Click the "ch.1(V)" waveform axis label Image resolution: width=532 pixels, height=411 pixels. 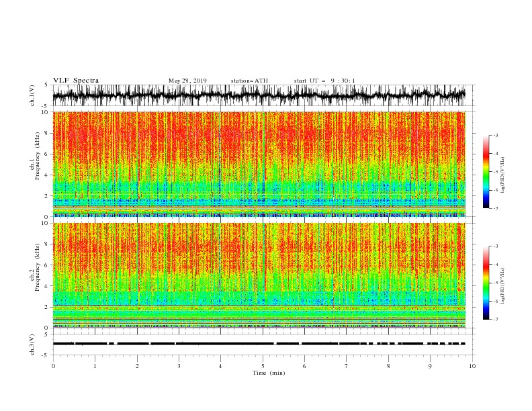[32, 95]
